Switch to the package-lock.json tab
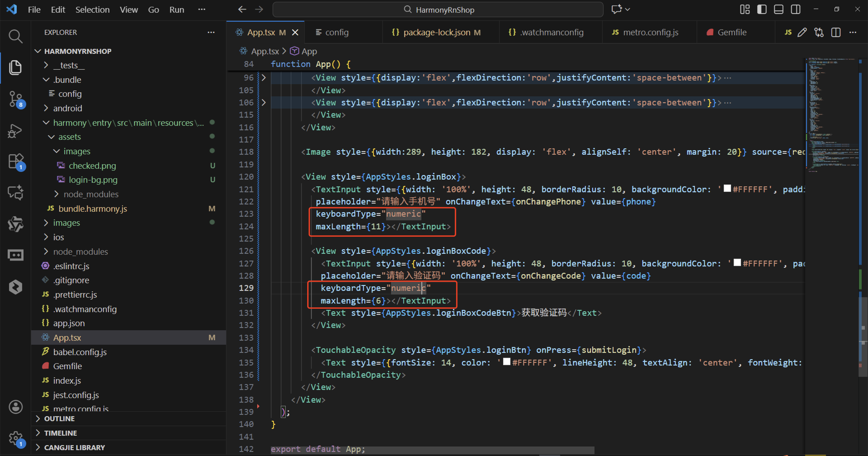The width and height of the screenshot is (868, 456). tap(436, 32)
